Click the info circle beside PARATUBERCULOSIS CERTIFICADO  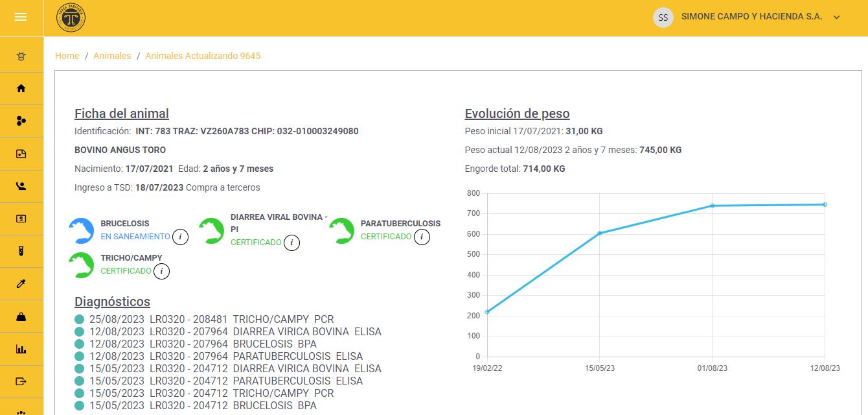click(x=422, y=237)
